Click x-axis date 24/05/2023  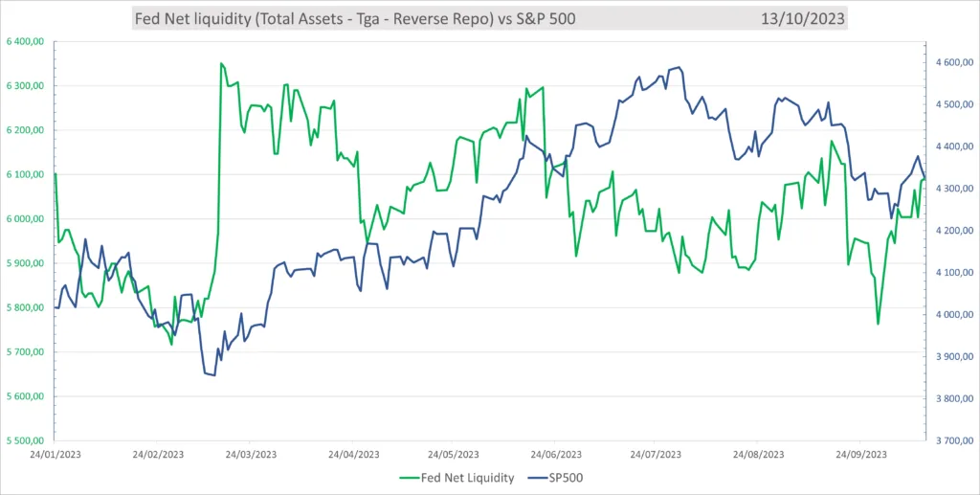(x=456, y=455)
